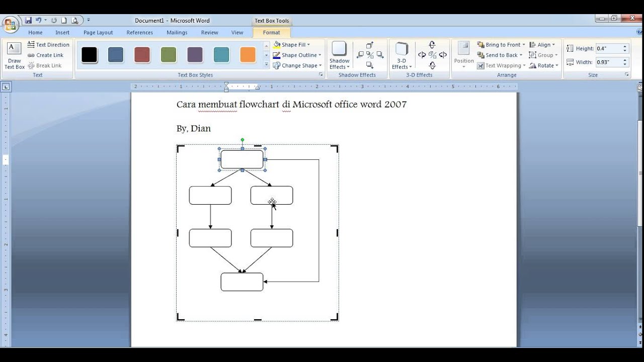Image resolution: width=644 pixels, height=362 pixels.
Task: Open the Change Shape dropdown
Action: pyautogui.click(x=297, y=66)
